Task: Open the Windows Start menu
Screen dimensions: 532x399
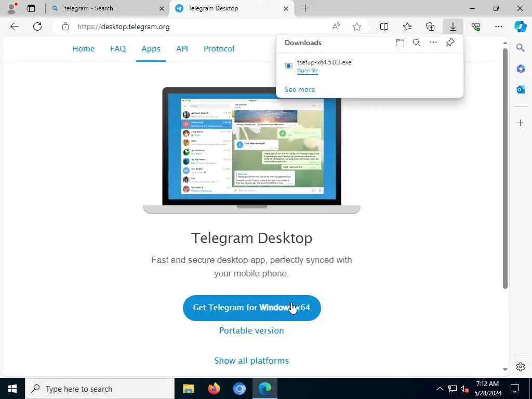Action: pyautogui.click(x=12, y=389)
